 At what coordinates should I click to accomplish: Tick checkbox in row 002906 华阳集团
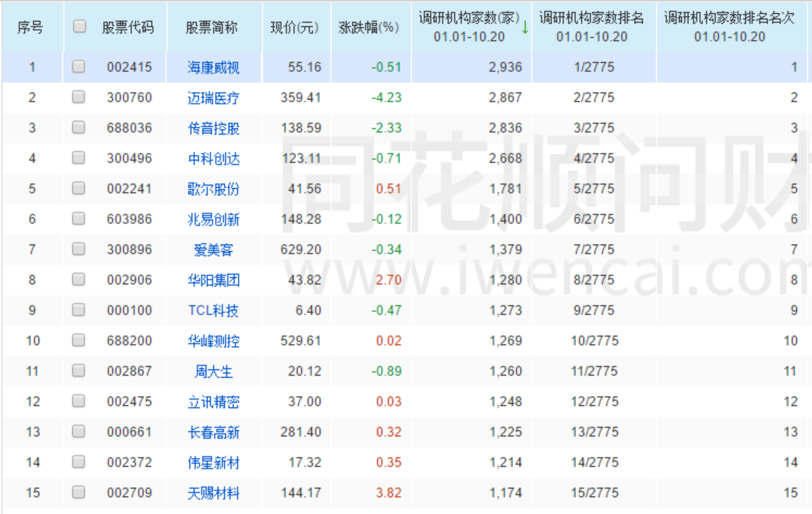pos(79,279)
